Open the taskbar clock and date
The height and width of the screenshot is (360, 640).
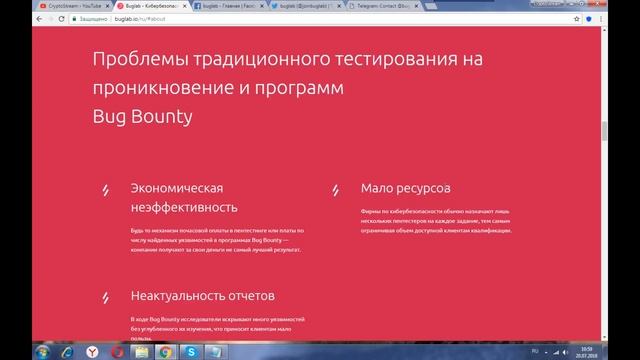point(587,353)
